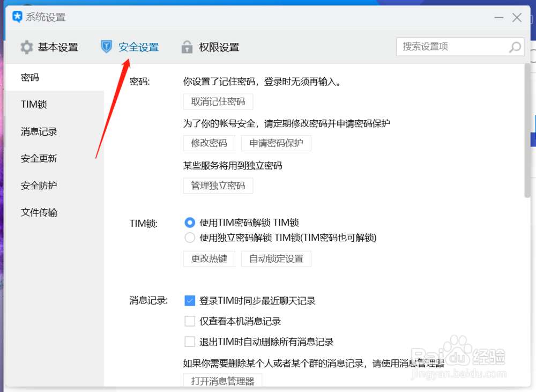This screenshot has height=392, width=536.
Task: Open the 基本设置 tab
Action: pyautogui.click(x=49, y=47)
